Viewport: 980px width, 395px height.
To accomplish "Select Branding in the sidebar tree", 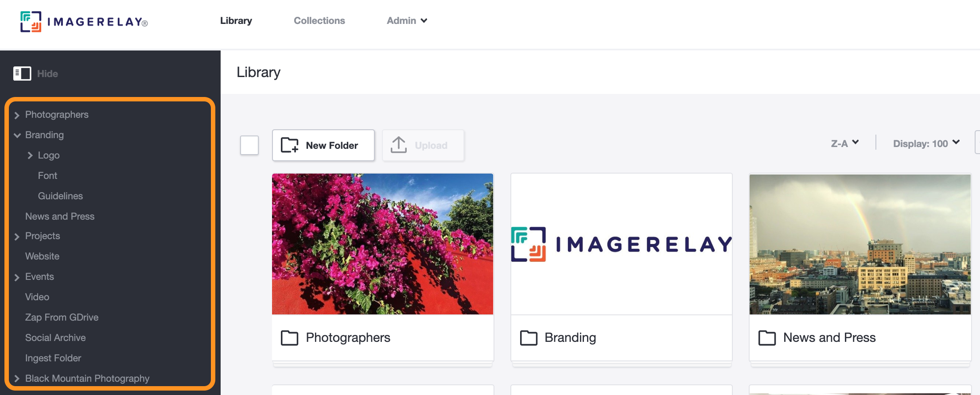I will (x=44, y=135).
